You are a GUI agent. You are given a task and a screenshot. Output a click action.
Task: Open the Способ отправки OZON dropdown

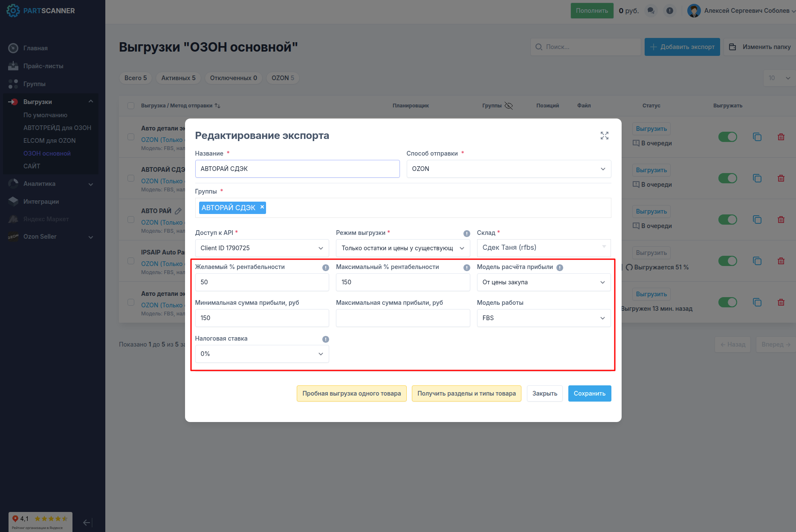[509, 169]
